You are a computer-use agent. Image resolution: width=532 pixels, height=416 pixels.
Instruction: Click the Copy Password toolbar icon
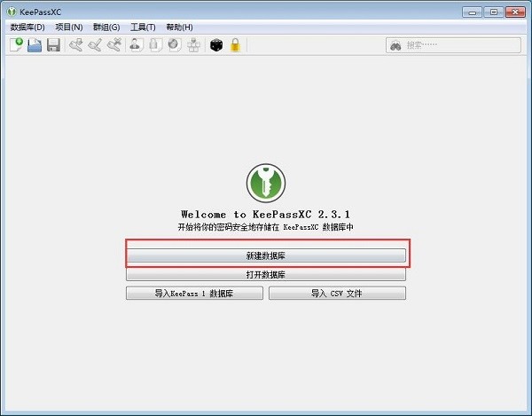click(x=155, y=44)
